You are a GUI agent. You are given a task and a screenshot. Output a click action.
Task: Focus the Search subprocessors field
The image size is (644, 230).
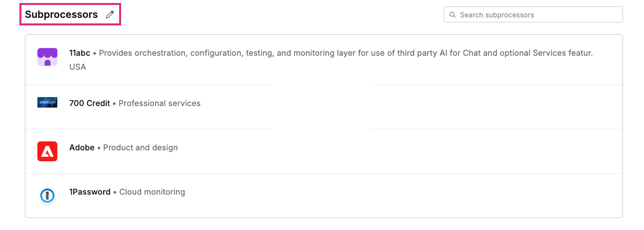[533, 14]
